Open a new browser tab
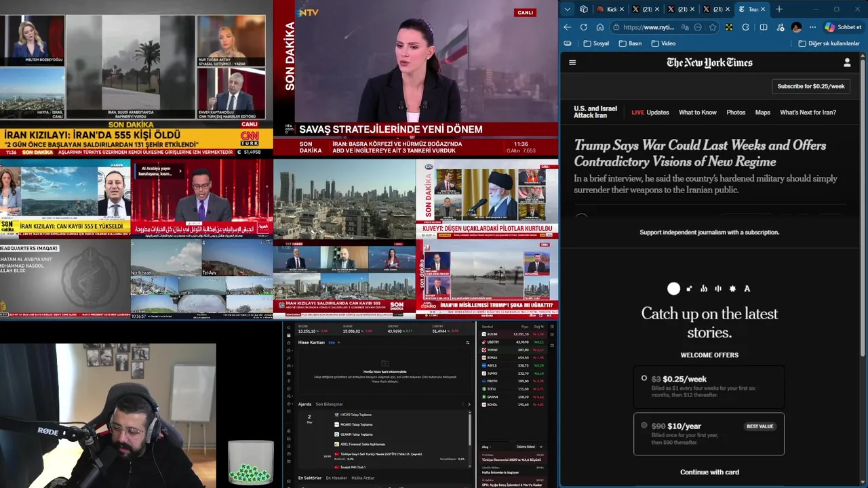The width and height of the screenshot is (868, 488). click(779, 9)
